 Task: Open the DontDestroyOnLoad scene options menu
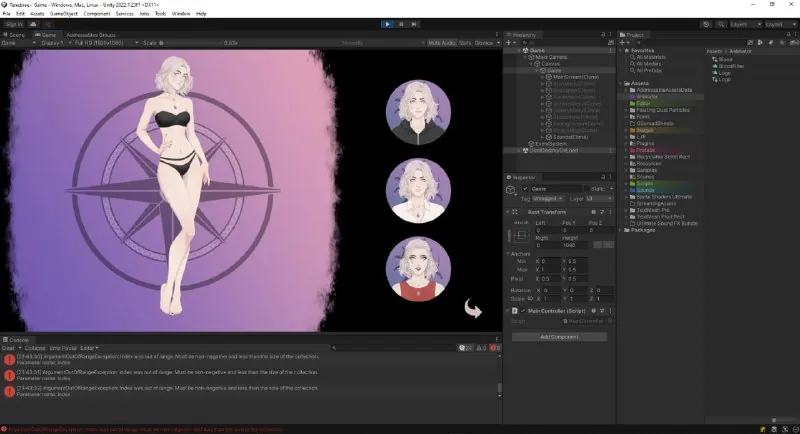point(611,150)
